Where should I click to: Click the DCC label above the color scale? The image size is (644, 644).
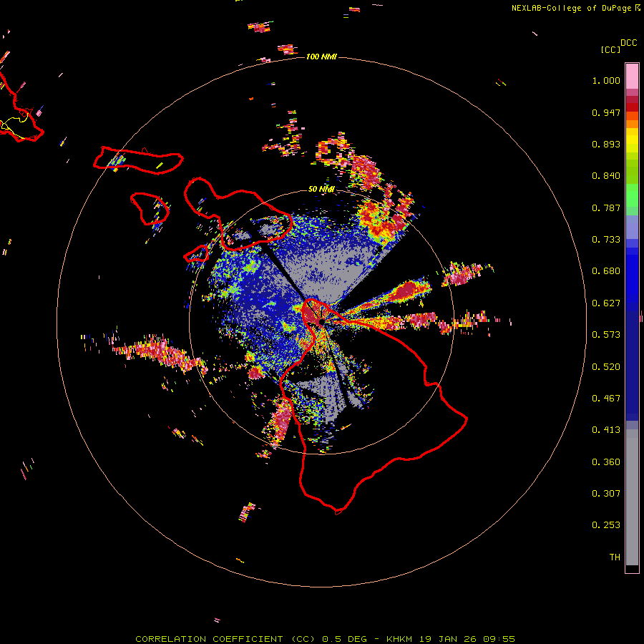(x=629, y=43)
